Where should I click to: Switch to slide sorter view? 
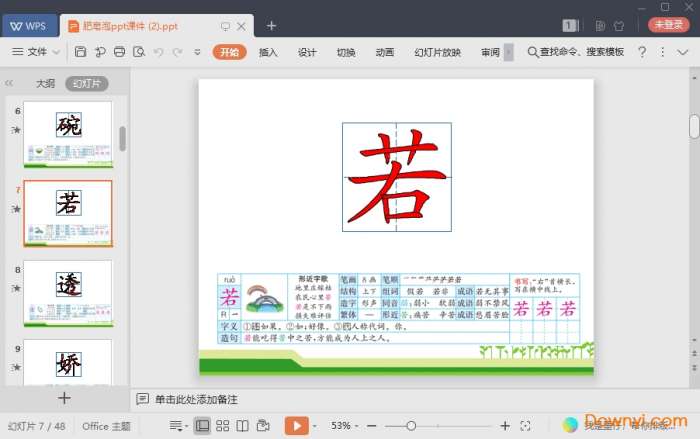point(222,426)
